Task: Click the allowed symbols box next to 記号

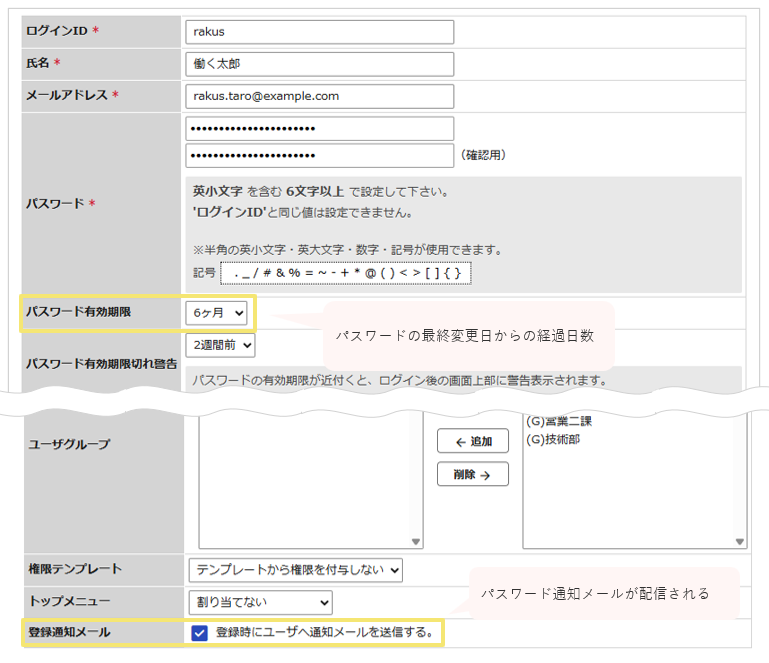Action: tap(346, 273)
